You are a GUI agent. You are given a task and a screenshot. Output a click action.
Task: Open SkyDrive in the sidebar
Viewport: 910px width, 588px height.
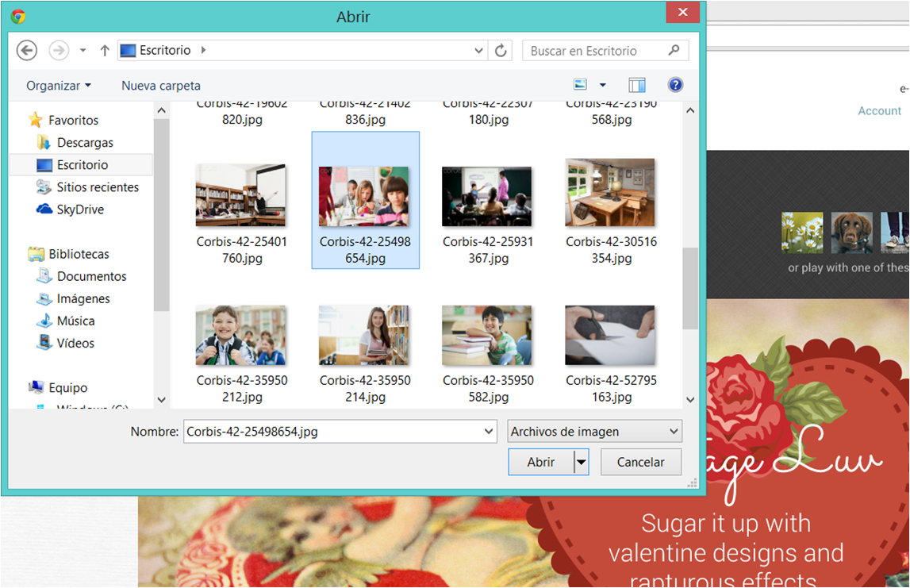80,209
